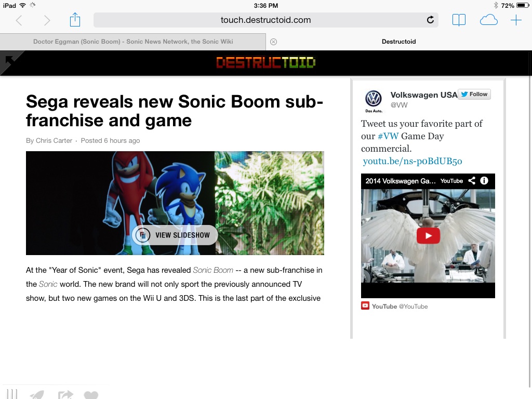
Task: Tap the battery icon in the status bar
Action: [x=523, y=5]
